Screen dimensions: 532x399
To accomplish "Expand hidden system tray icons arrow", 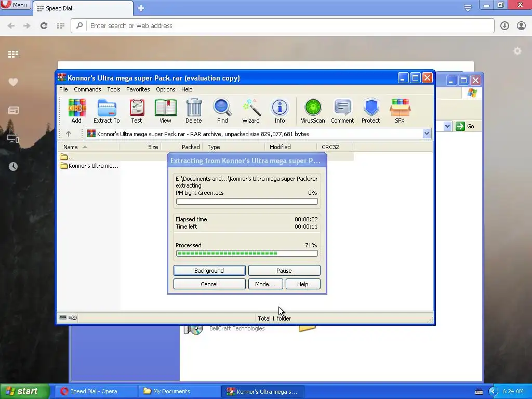I will [x=493, y=392].
